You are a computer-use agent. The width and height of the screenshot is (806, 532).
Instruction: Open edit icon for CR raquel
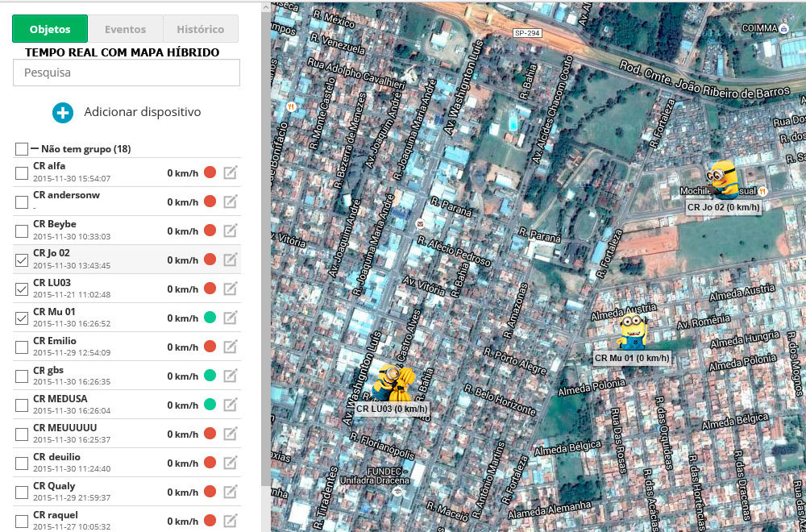tap(231, 521)
